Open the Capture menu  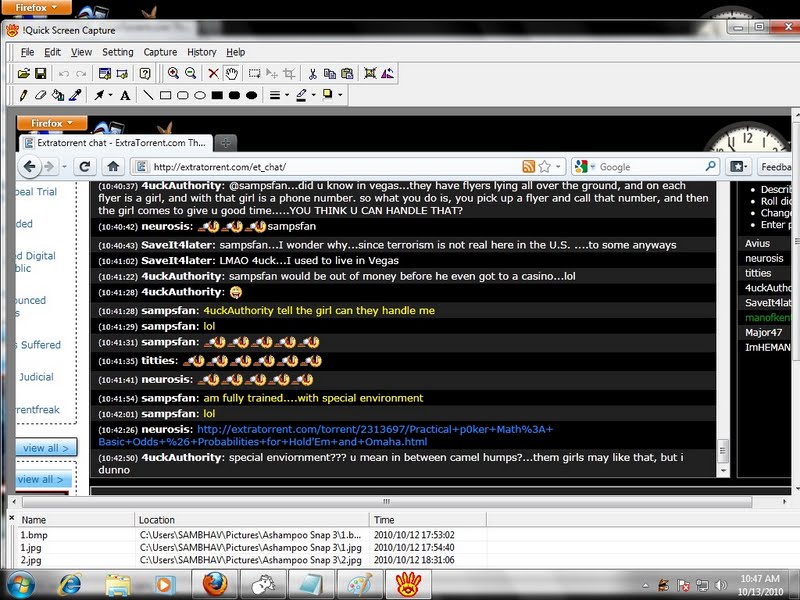coord(160,52)
